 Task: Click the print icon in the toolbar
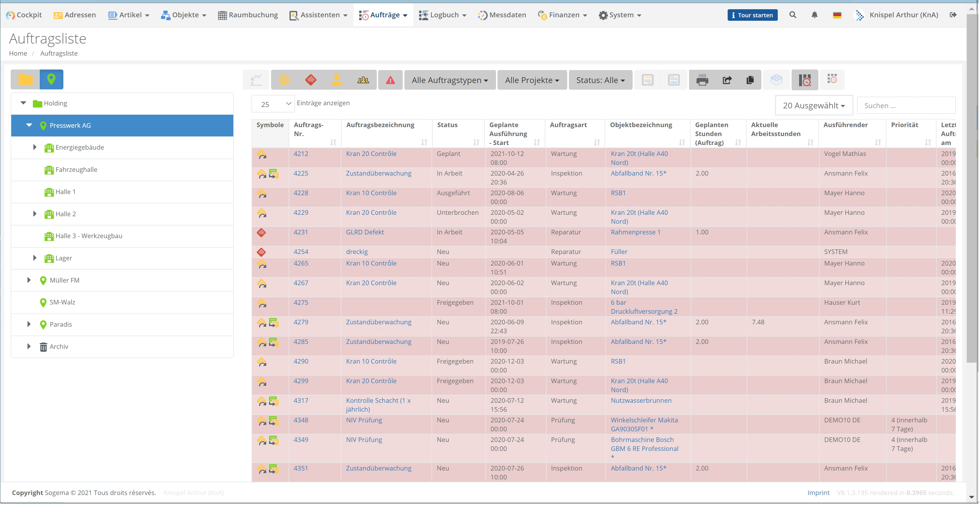coord(702,80)
